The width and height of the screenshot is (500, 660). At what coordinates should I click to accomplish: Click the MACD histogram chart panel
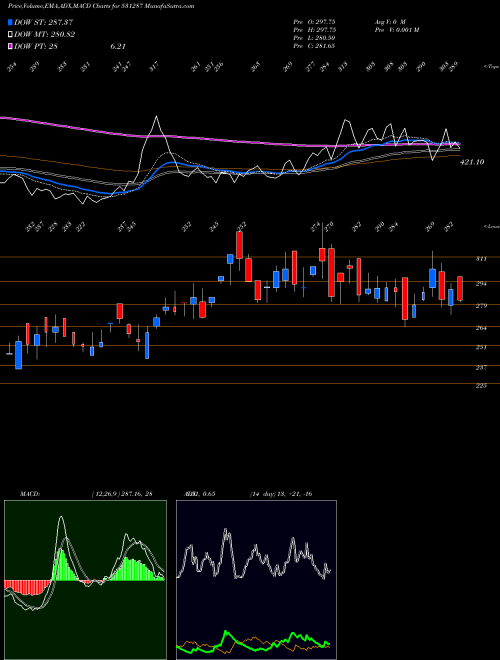(85, 580)
